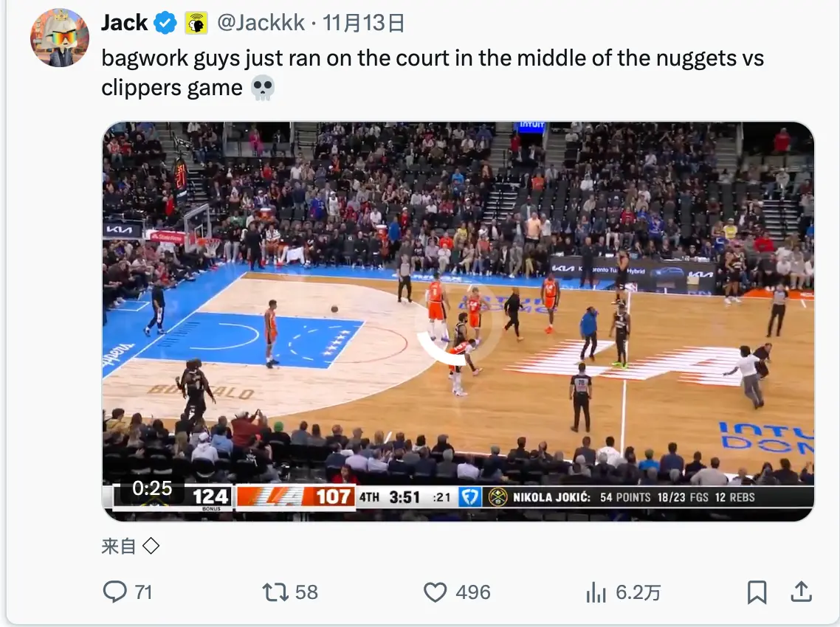Image resolution: width=840 pixels, height=627 pixels.
Task: Open the tweet text about bagwork guys
Action: coord(433,73)
